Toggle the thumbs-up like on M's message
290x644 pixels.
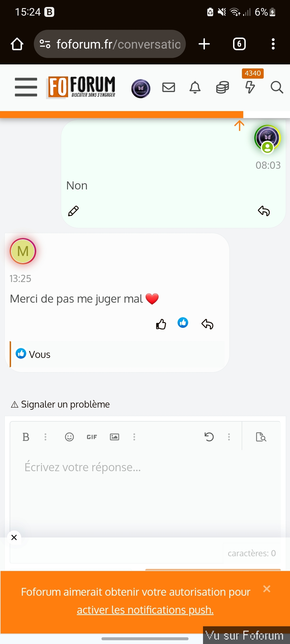tap(161, 324)
